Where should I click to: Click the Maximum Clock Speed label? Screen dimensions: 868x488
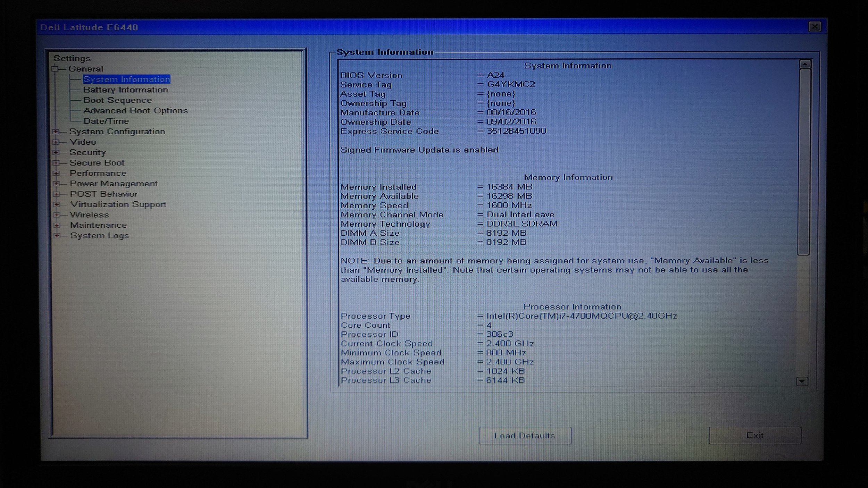coord(393,362)
